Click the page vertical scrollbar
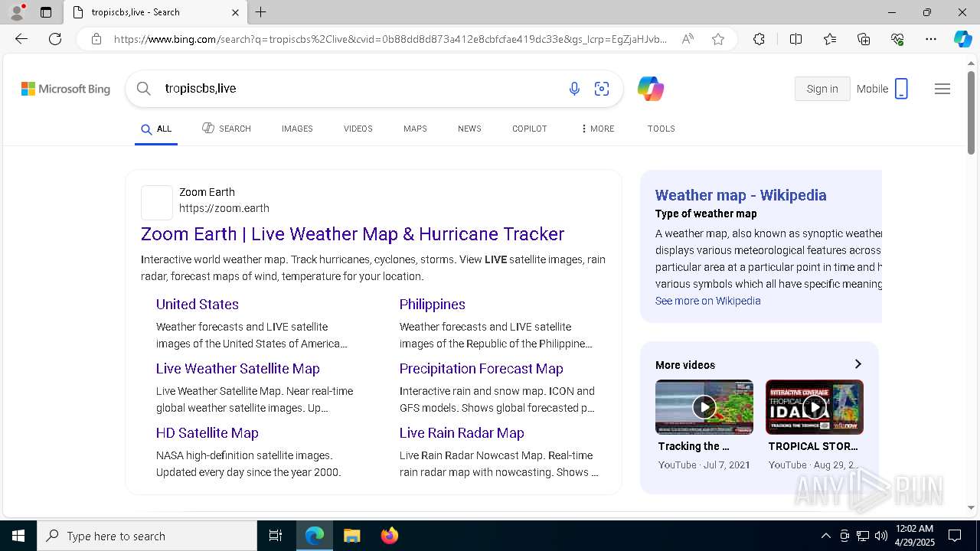Viewport: 980px width, 551px height. click(971, 112)
